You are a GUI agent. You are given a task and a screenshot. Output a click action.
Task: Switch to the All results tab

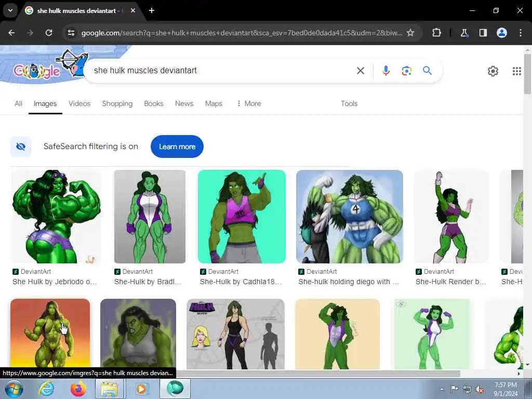point(18,103)
